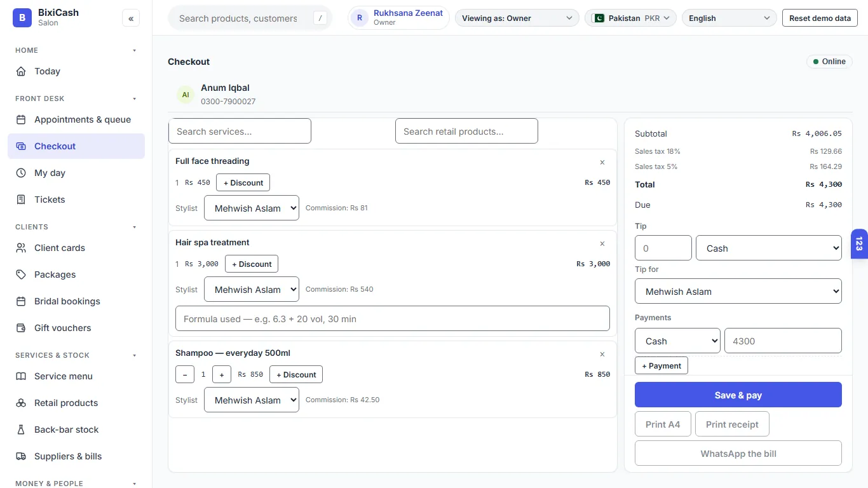
Task: Click the Today home icon
Action: 22,71
